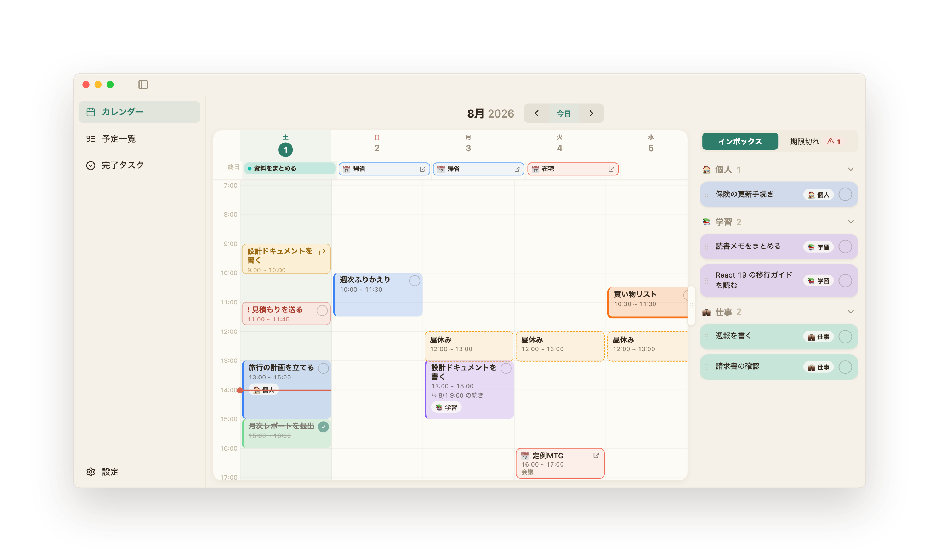Toggle the sidebar panel icon
938x560 pixels.
pos(143,85)
